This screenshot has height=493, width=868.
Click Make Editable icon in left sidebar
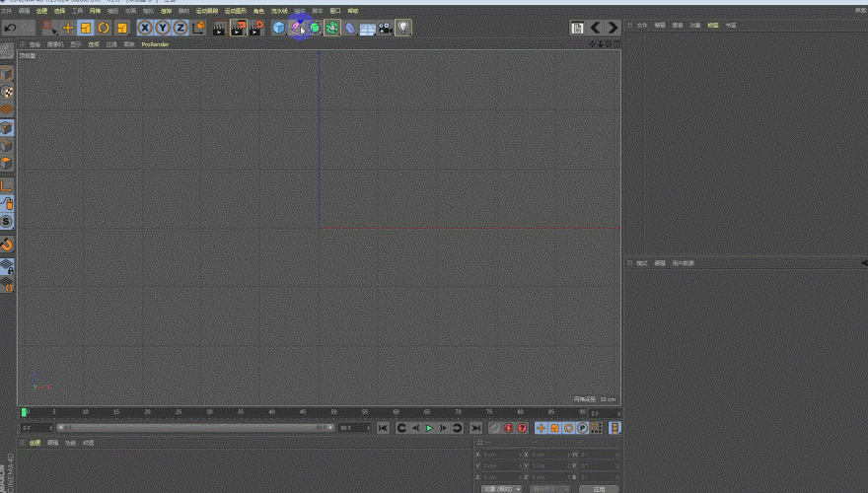pyautogui.click(x=7, y=52)
